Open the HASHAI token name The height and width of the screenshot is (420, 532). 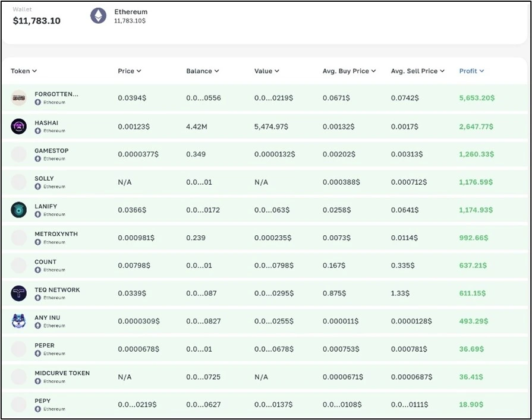pyautogui.click(x=46, y=123)
